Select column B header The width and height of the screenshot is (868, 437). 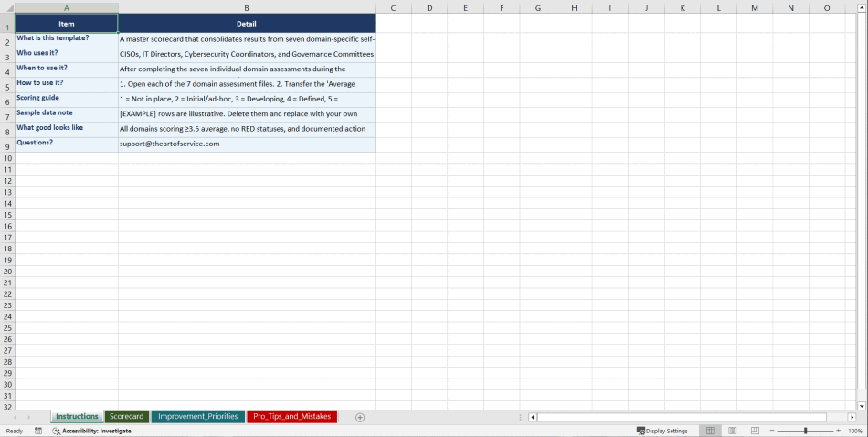pos(246,8)
